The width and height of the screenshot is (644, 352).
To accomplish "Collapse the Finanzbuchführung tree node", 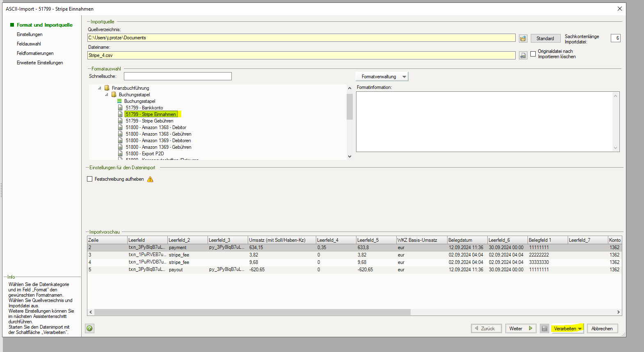I will coord(100,88).
